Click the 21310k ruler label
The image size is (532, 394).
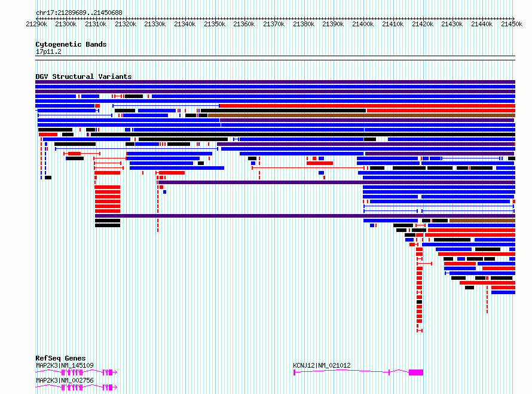96,24
